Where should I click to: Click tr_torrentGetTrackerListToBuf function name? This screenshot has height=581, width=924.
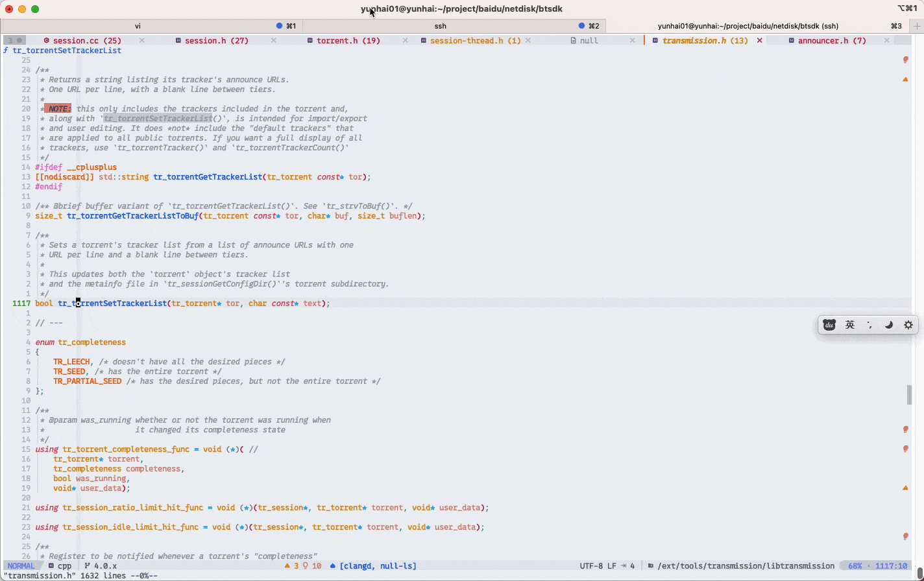pos(133,215)
